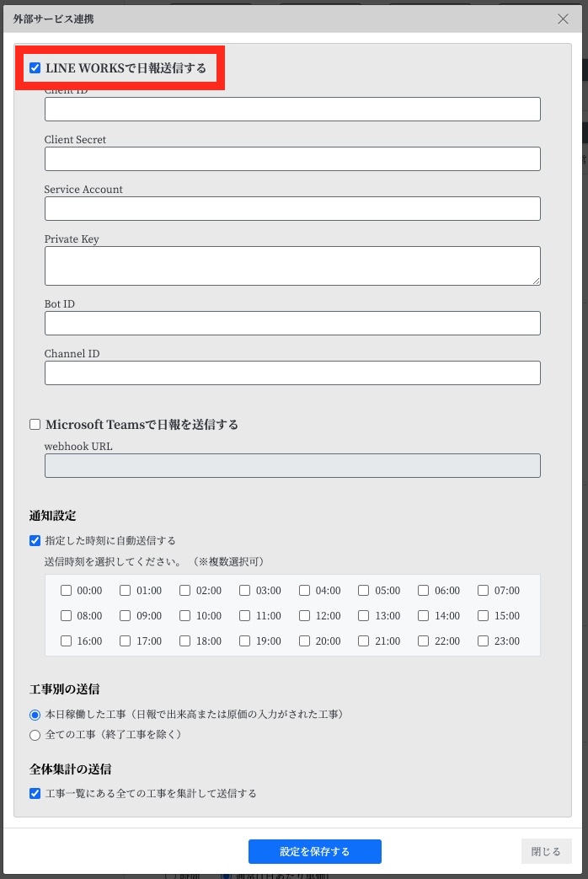Tick the 23:00 checkbox
The width and height of the screenshot is (588, 879).
[484, 640]
